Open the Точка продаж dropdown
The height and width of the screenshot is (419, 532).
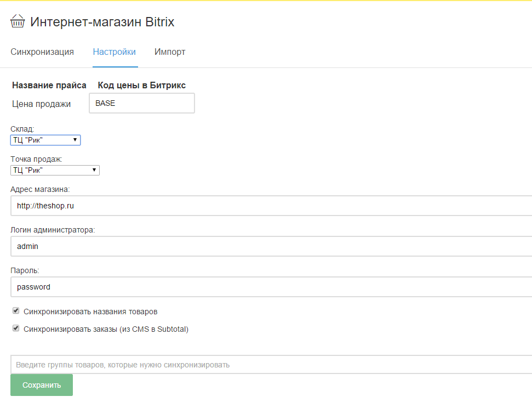click(x=55, y=170)
